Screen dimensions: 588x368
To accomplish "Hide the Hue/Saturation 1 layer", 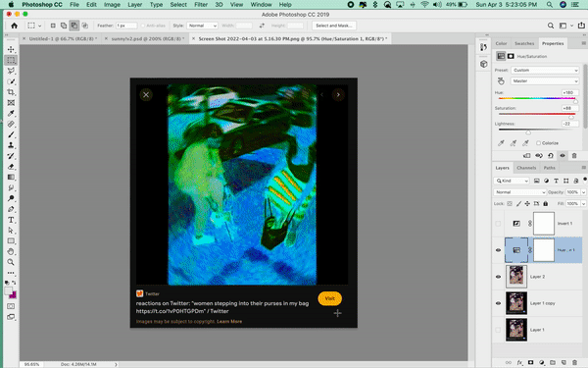I will coord(498,250).
